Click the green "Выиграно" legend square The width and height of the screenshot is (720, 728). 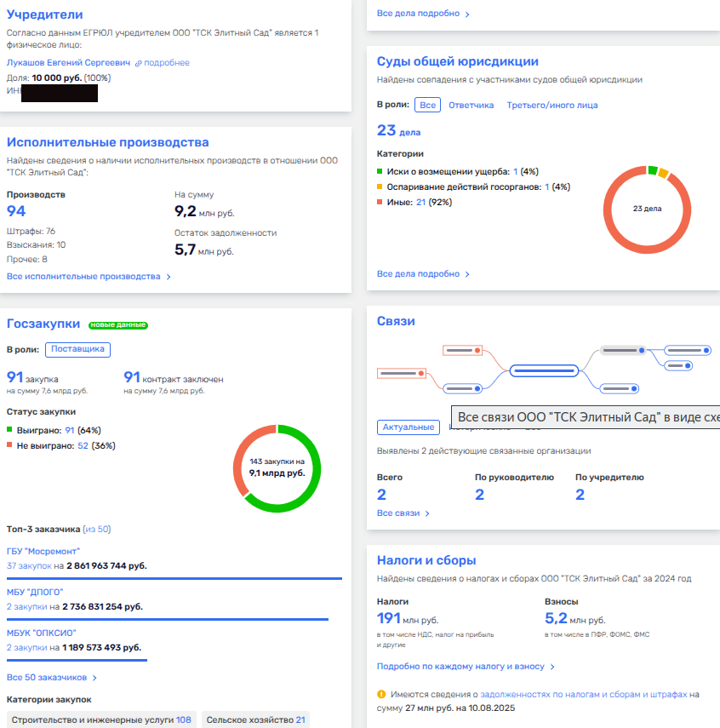[x=9, y=430]
